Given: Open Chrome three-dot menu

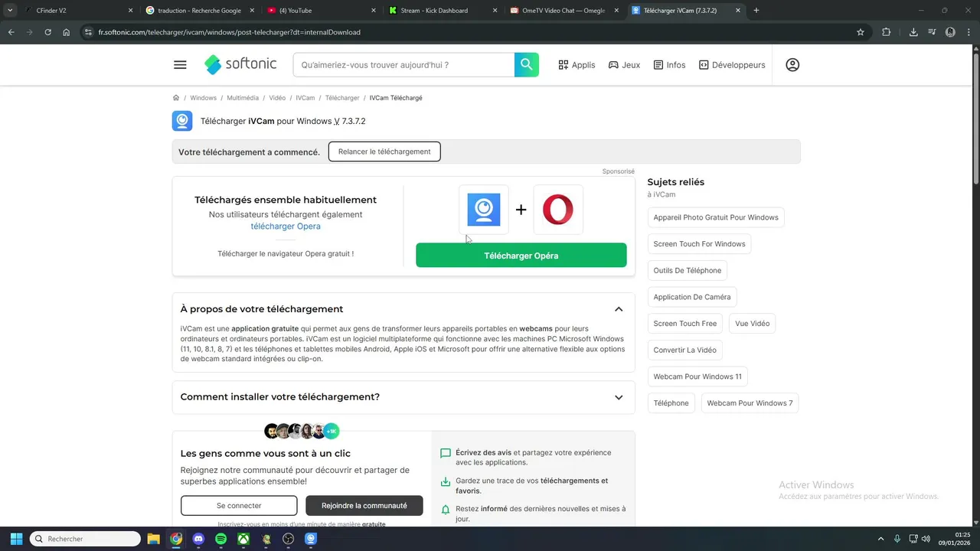Looking at the screenshot, I should tap(969, 32).
